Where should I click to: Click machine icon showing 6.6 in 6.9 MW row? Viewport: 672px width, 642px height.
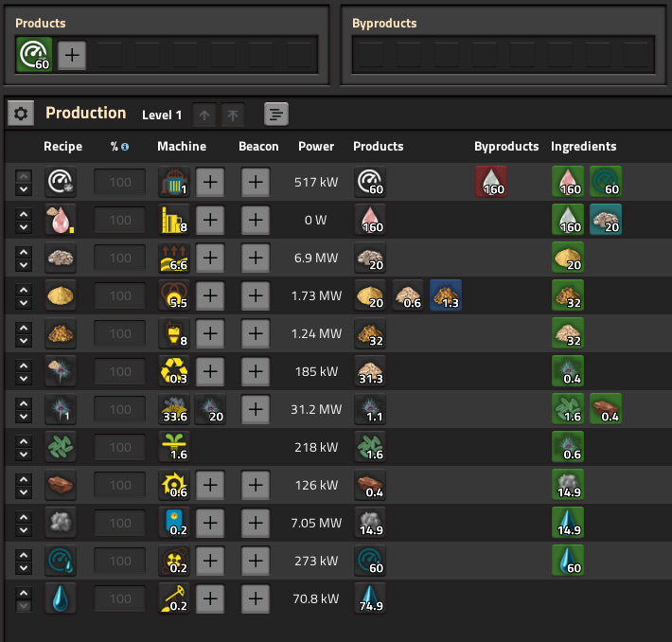[x=174, y=258]
